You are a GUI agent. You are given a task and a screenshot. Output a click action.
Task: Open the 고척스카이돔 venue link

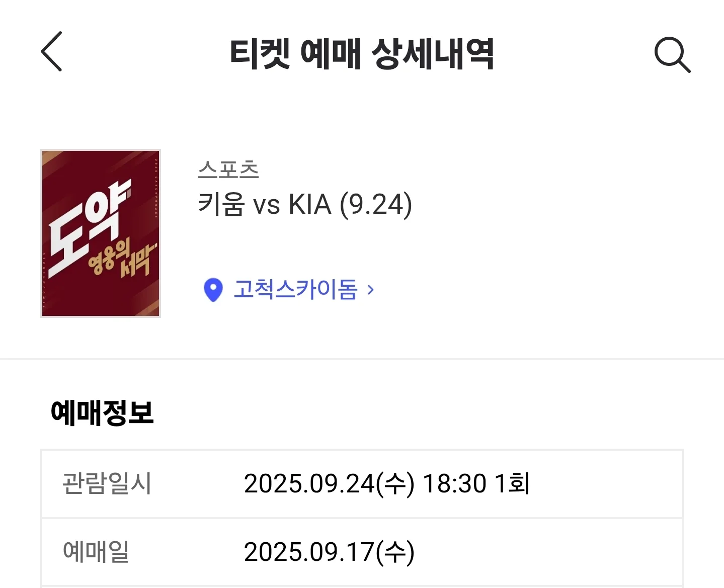(295, 290)
